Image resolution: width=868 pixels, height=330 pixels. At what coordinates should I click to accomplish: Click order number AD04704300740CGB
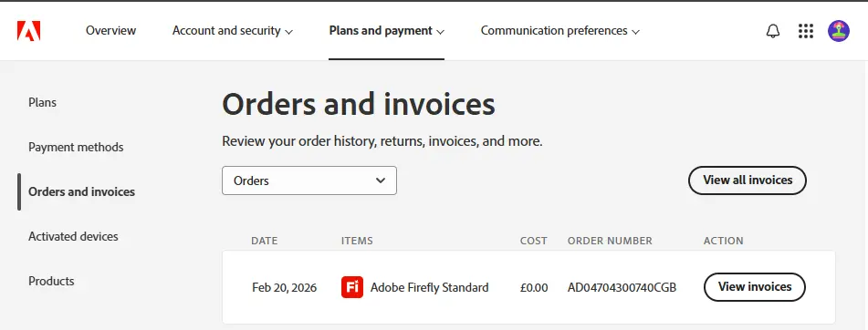tap(622, 287)
